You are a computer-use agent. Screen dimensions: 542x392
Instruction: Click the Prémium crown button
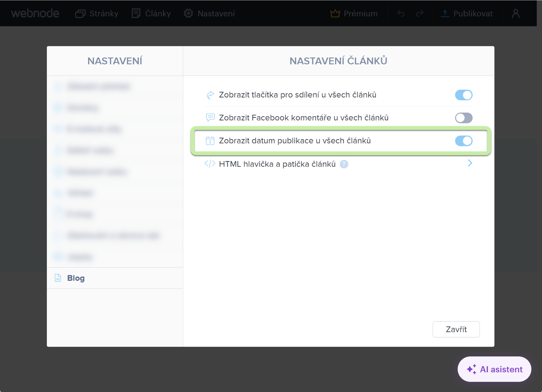click(354, 14)
